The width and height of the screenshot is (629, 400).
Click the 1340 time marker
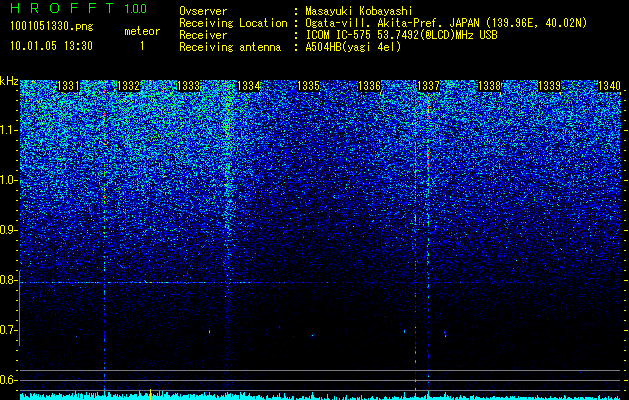coord(609,86)
